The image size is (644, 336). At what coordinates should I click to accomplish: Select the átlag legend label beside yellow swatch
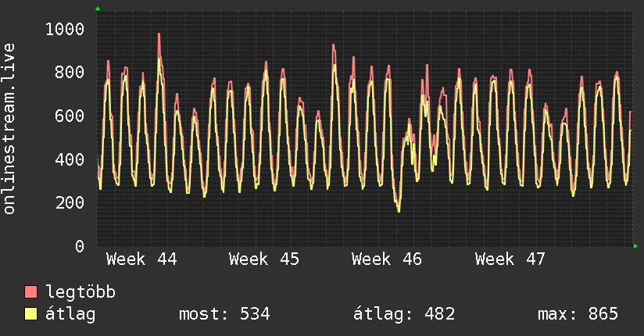coord(70,314)
